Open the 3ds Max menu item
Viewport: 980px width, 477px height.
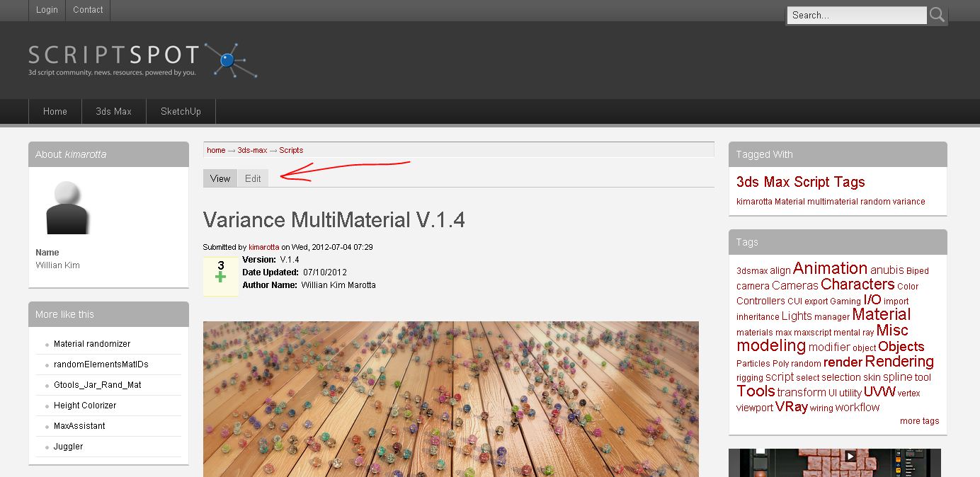[x=113, y=111]
